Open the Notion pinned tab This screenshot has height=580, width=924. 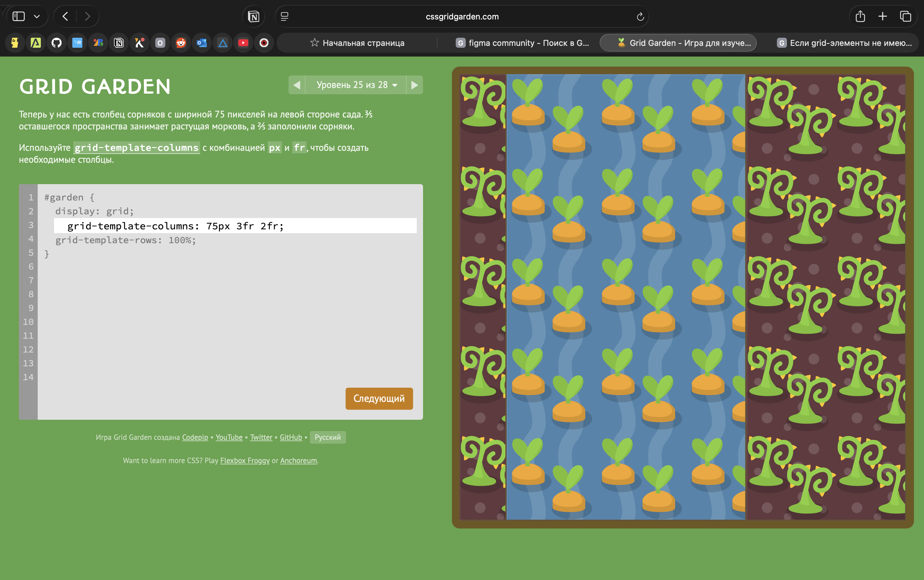coord(119,43)
